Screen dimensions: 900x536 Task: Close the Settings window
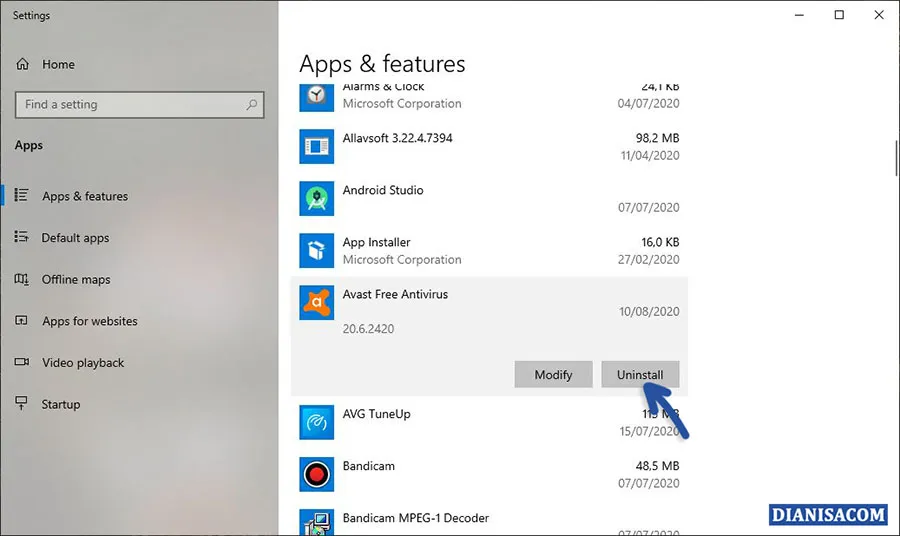(x=879, y=15)
